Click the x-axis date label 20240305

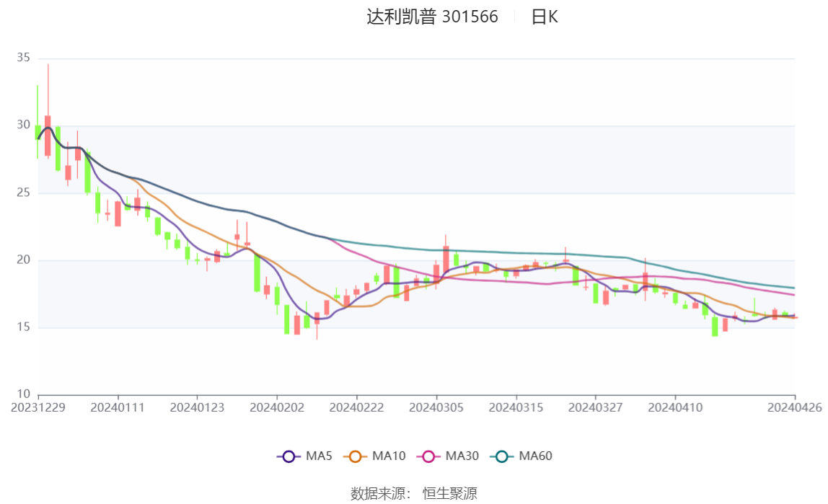[x=436, y=408]
